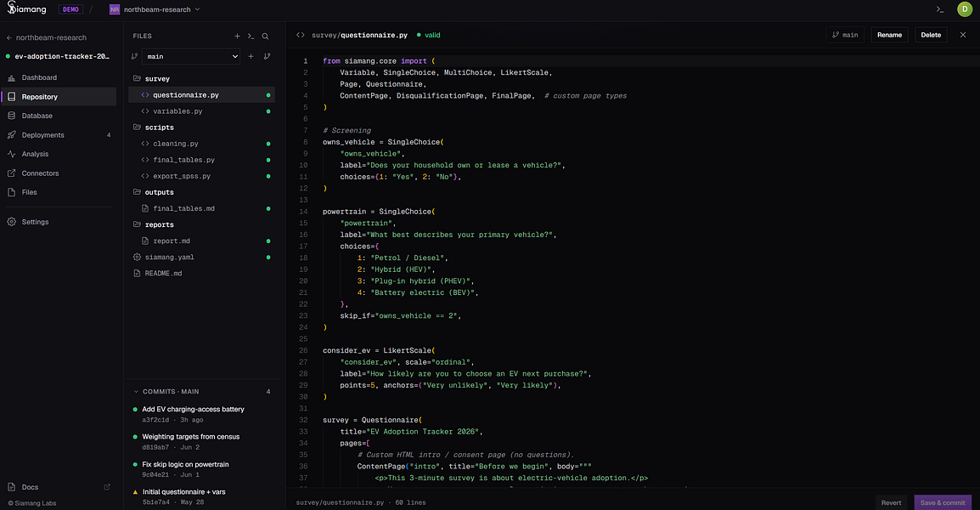Image resolution: width=980 pixels, height=510 pixels.
Task: Open final_tables.py file
Action: click(201, 160)
